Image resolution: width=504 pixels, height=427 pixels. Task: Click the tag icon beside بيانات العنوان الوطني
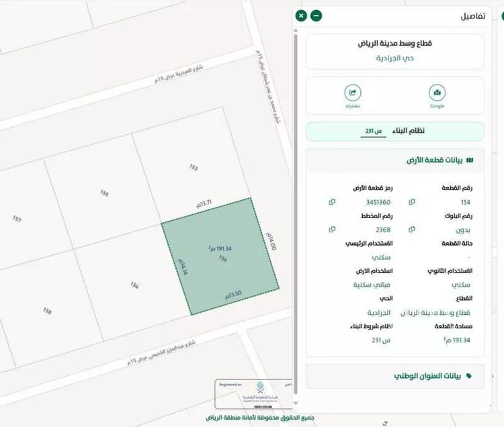point(469,376)
